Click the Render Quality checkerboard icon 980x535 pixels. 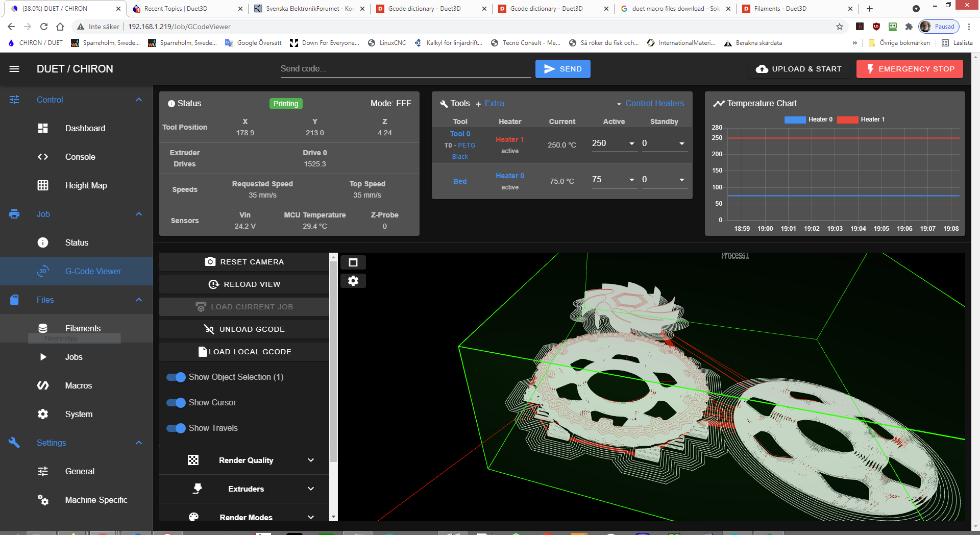[x=193, y=460]
